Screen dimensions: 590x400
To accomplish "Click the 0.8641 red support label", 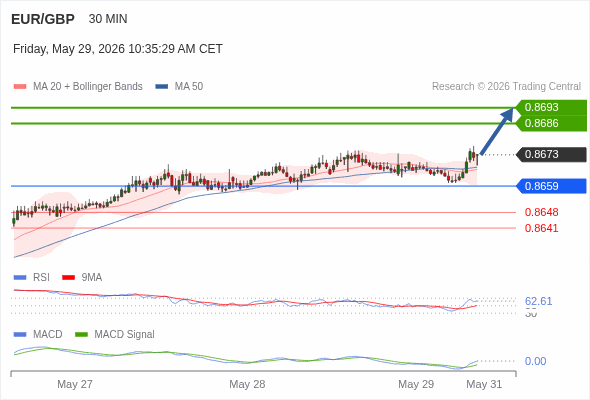I will coord(541,228).
